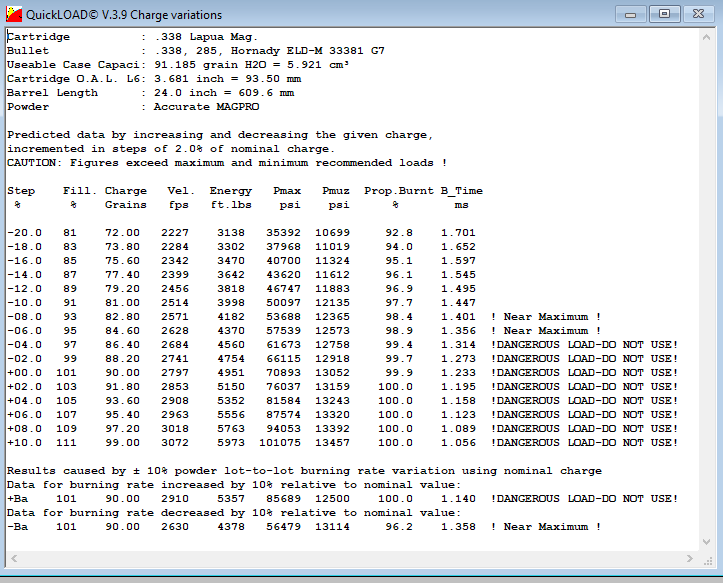
Task: Click velocity '2853' in the +02.0 row
Action: pos(175,387)
